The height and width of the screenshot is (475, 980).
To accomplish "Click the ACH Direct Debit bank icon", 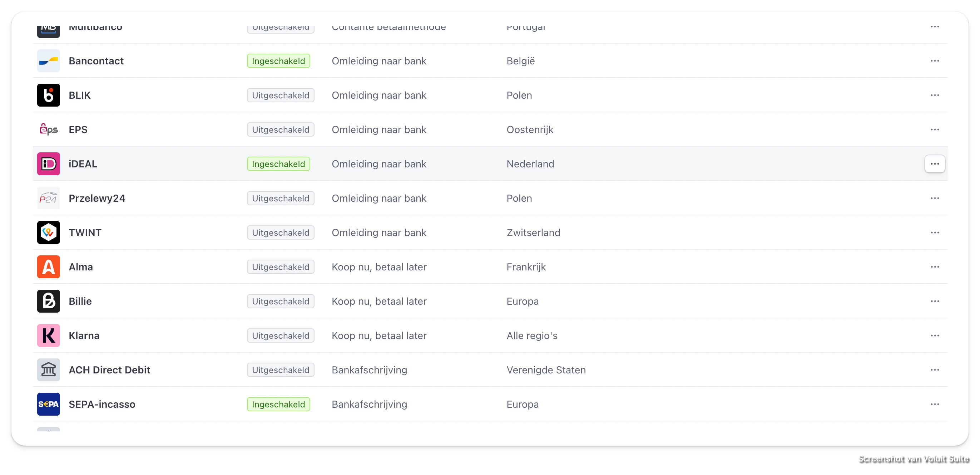I will tap(48, 369).
